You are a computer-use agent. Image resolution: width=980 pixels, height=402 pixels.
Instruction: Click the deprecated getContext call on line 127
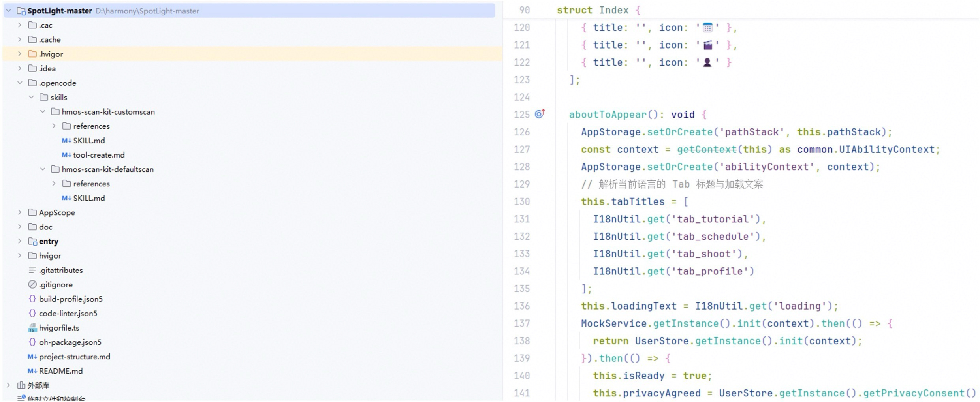click(x=707, y=150)
